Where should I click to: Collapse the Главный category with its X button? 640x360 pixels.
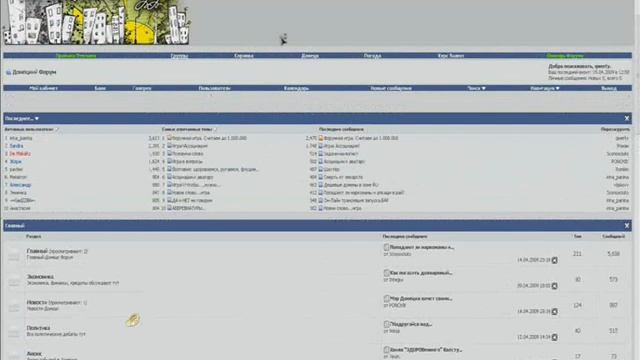click(x=627, y=225)
